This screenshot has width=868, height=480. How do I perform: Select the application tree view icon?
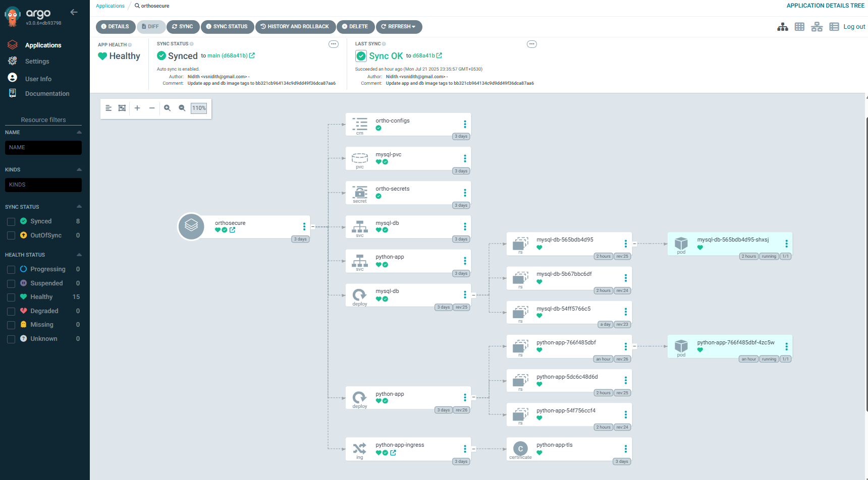783,27
